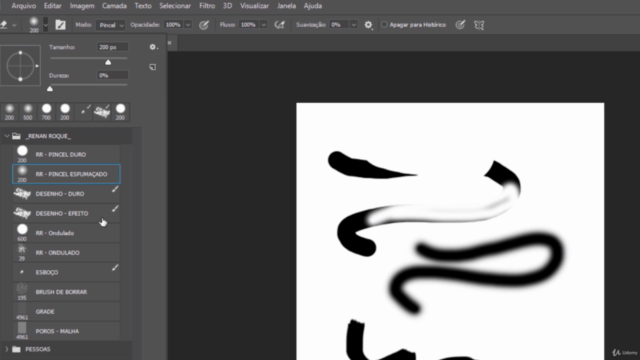This screenshot has height=360, width=640.
Task: Click the Dureza hardness input field
Action: tap(113, 75)
